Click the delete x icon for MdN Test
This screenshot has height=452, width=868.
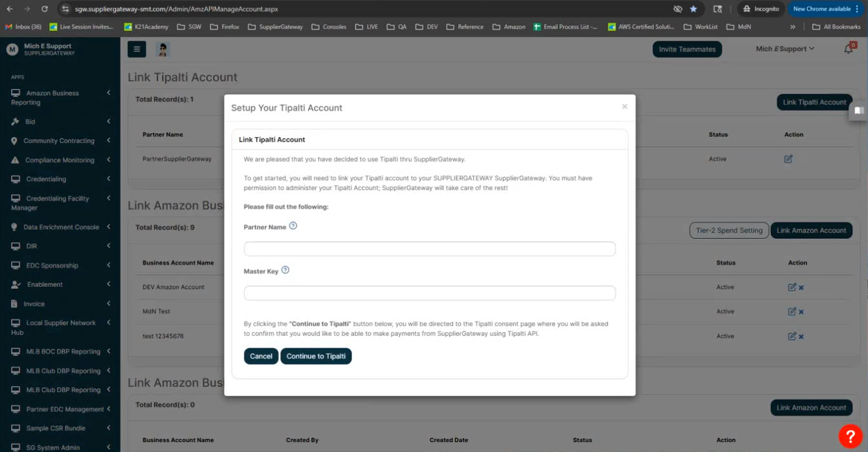pyautogui.click(x=800, y=312)
